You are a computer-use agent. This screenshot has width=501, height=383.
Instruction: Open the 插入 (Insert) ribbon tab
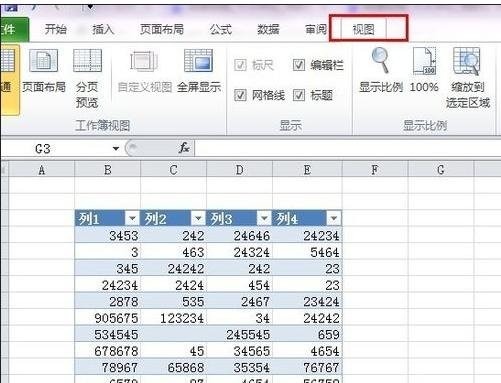103,29
